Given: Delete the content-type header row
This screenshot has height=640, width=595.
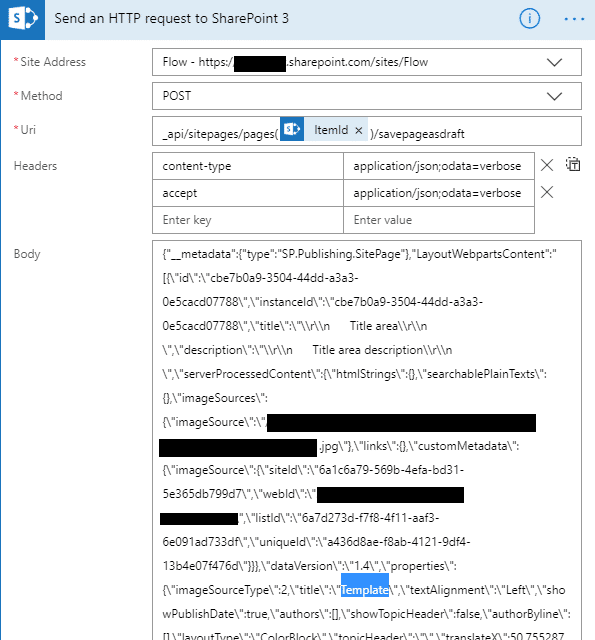Looking at the screenshot, I should pos(547,165).
